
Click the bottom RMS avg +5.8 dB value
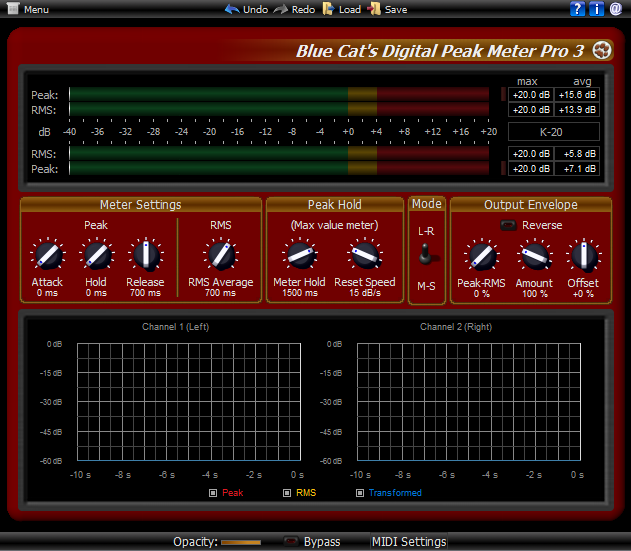coord(577,154)
